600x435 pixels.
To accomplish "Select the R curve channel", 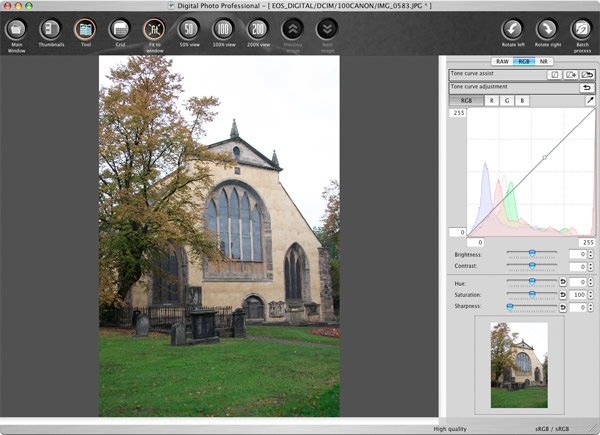I will click(492, 101).
